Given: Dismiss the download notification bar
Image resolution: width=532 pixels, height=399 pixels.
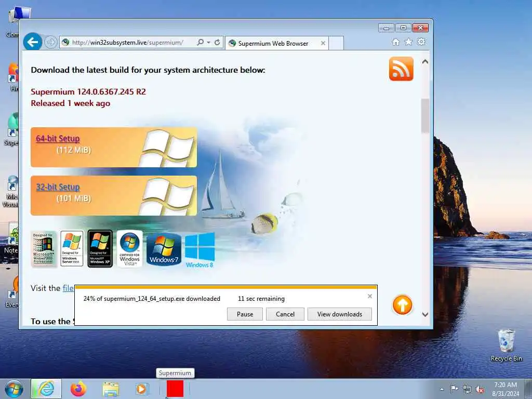Looking at the screenshot, I should coord(370,296).
